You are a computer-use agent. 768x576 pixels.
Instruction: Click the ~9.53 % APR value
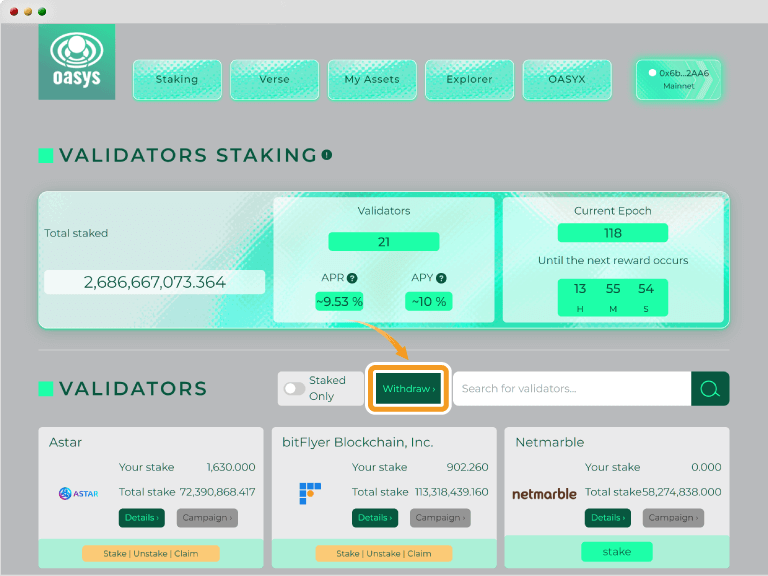[339, 301]
